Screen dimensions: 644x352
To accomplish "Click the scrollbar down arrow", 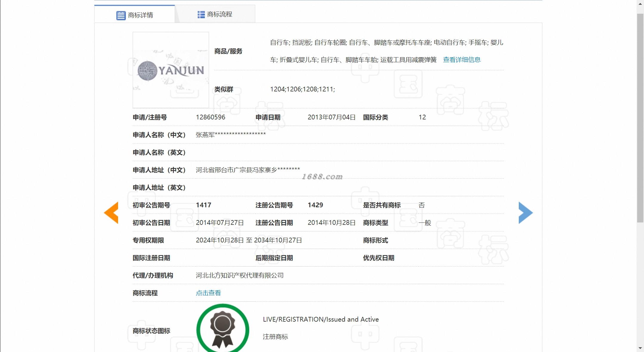I will [x=640, y=348].
